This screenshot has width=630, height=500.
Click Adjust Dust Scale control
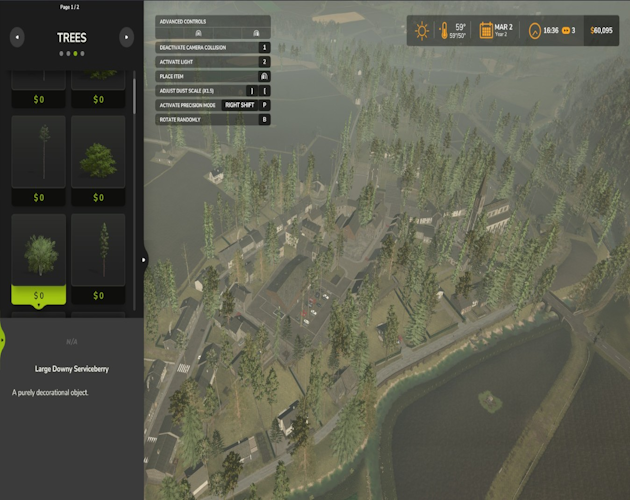point(213,91)
